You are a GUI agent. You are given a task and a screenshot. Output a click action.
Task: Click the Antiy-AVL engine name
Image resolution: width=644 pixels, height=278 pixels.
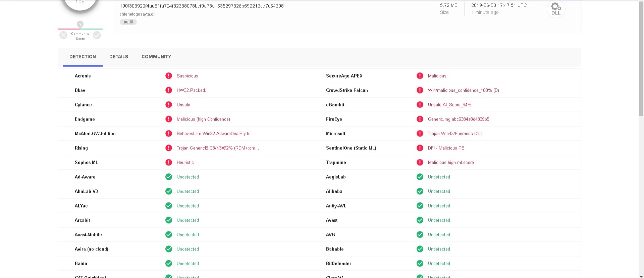point(336,206)
